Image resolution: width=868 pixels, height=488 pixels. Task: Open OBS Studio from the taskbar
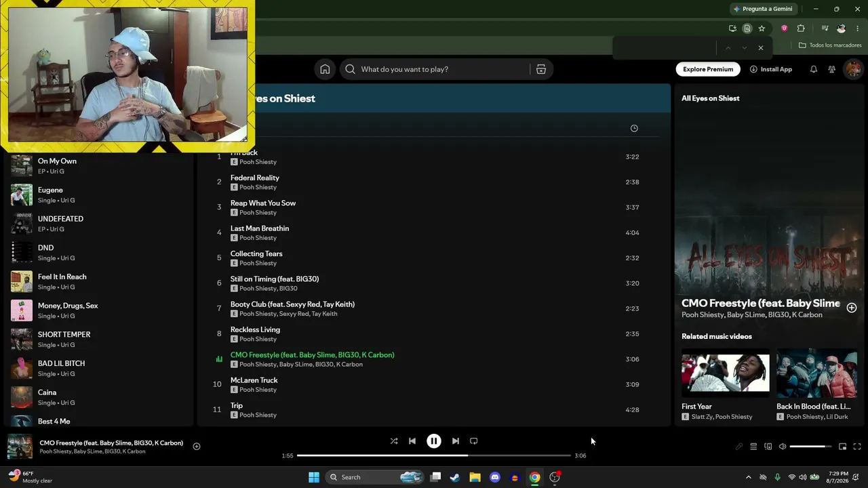pos(555,477)
